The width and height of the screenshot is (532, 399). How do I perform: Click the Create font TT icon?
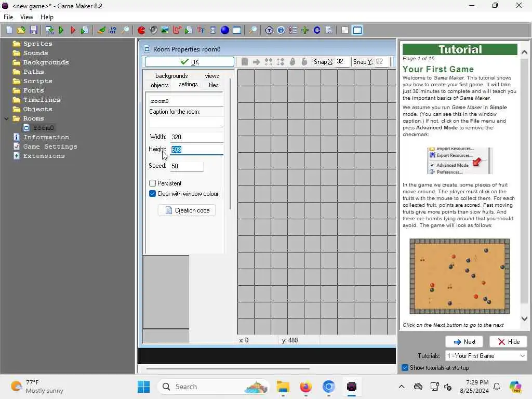(x=201, y=30)
